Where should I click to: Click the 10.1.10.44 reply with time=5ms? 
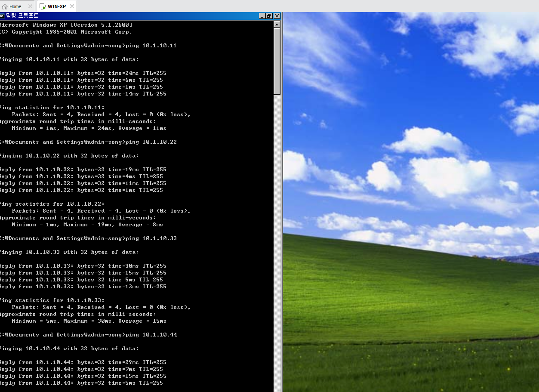pos(81,383)
